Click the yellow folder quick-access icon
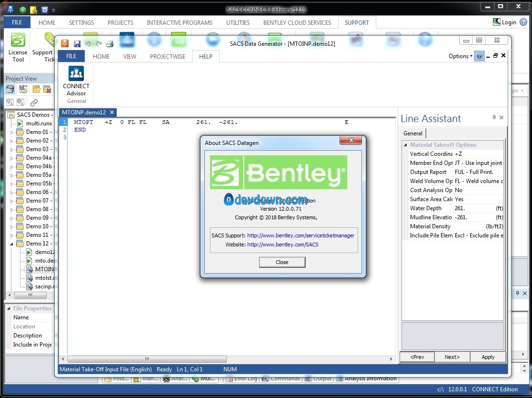The image size is (532, 398). 33,10
